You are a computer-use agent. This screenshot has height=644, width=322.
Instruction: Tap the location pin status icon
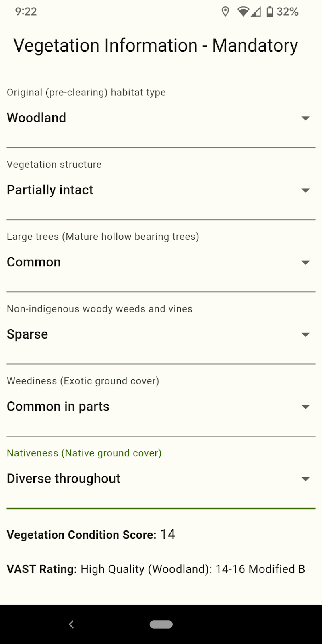[x=225, y=12]
